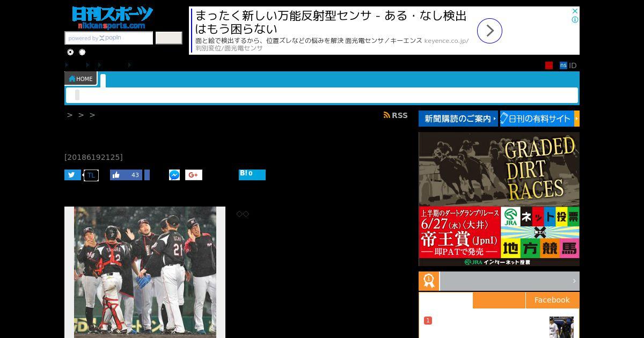644x338 pixels.
Task: Click the orange arrow beside 有料サイト
Action: pos(576,119)
